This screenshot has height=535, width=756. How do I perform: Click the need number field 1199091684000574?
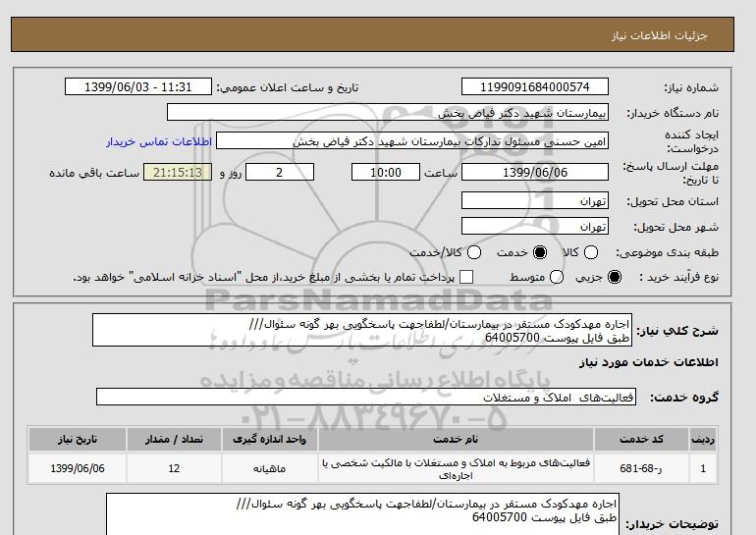(x=535, y=86)
